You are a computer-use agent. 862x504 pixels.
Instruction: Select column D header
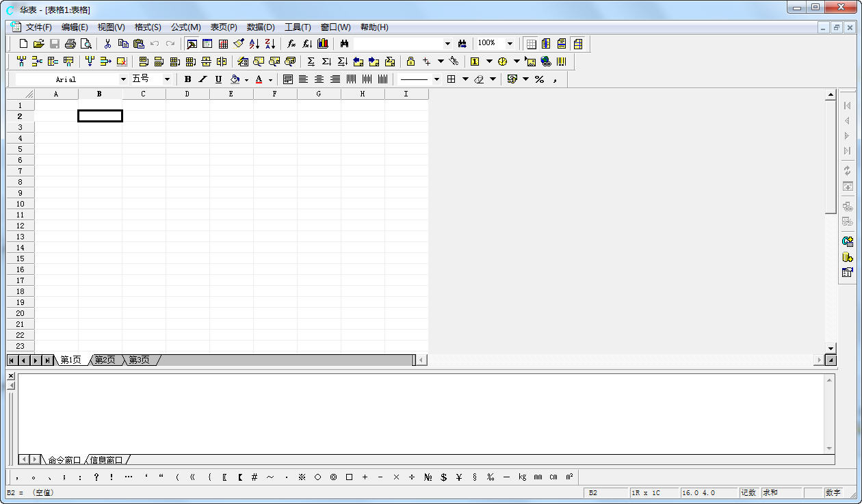187,94
